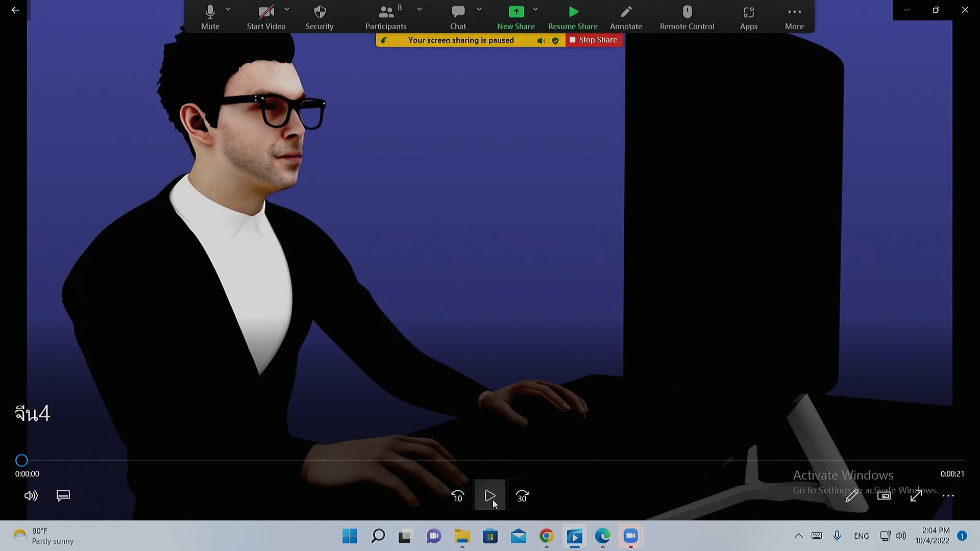980x551 pixels.
Task: Expand video options arrow beside Start Video
Action: point(287,9)
